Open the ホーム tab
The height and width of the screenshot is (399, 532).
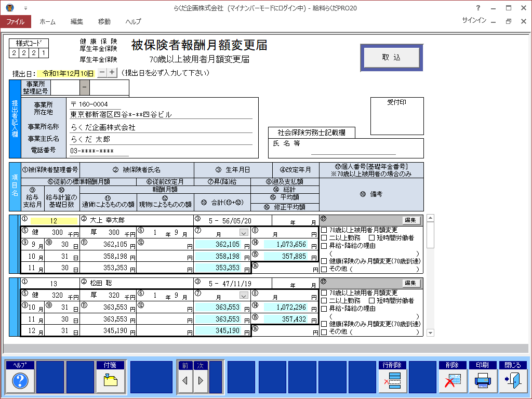[x=47, y=21]
